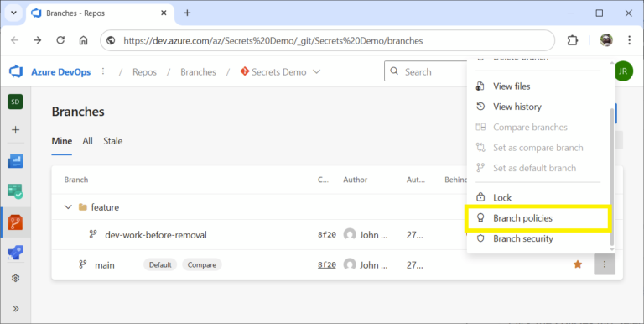
Task: Click author John on main row
Action: [366, 264]
